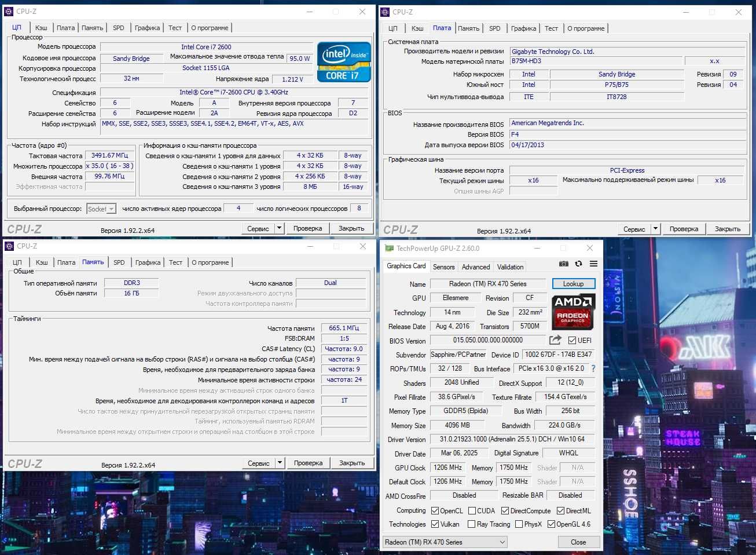
Task: Click Lookup button in GPU-Z
Action: [573, 284]
